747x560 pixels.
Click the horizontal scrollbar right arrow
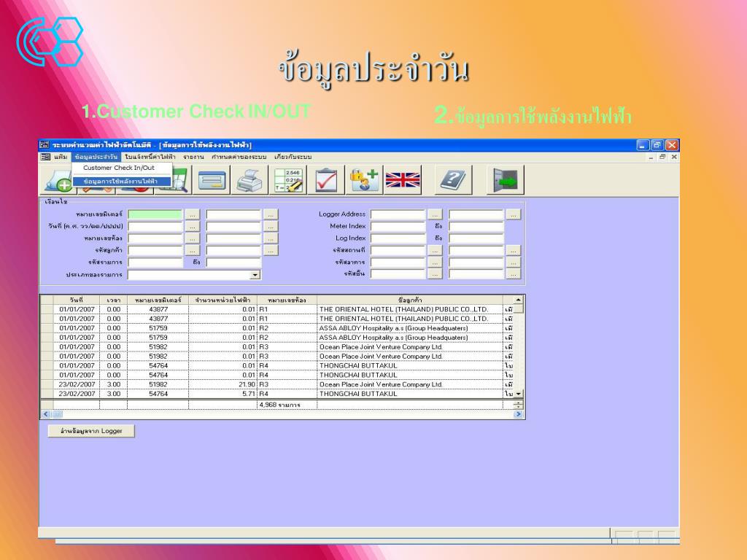[519, 414]
